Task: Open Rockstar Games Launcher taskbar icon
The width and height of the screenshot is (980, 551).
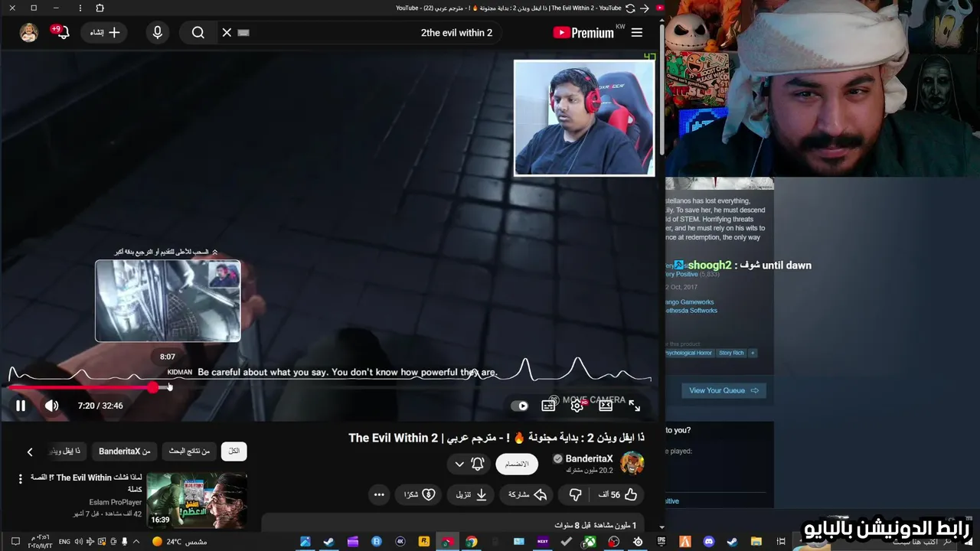Action: pos(423,542)
